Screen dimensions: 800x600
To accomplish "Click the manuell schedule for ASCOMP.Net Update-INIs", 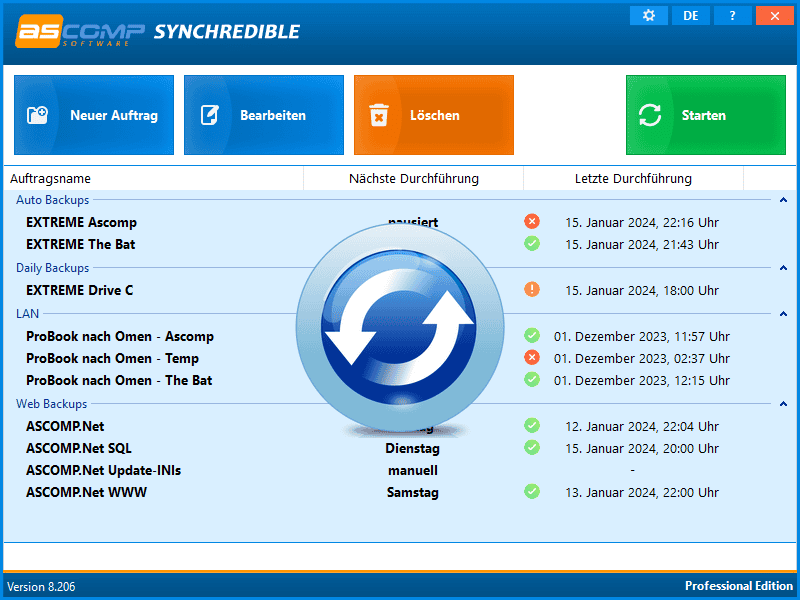I will [413, 470].
